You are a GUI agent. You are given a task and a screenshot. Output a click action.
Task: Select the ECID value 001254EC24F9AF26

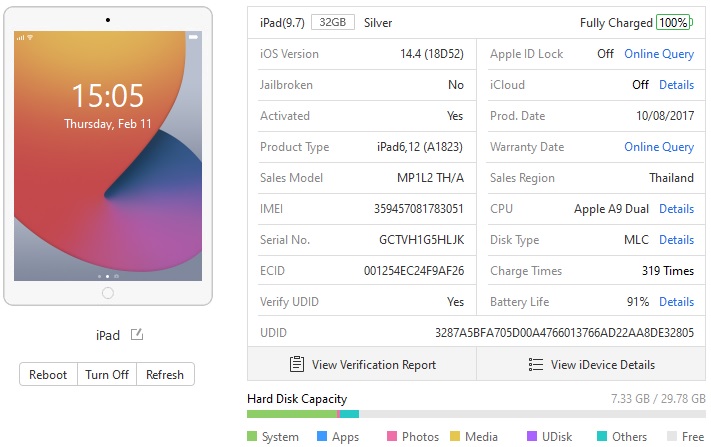click(x=414, y=271)
